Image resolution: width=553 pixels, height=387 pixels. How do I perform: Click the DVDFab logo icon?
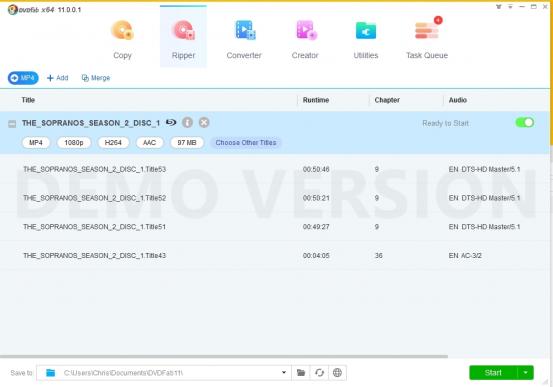pyautogui.click(x=12, y=10)
